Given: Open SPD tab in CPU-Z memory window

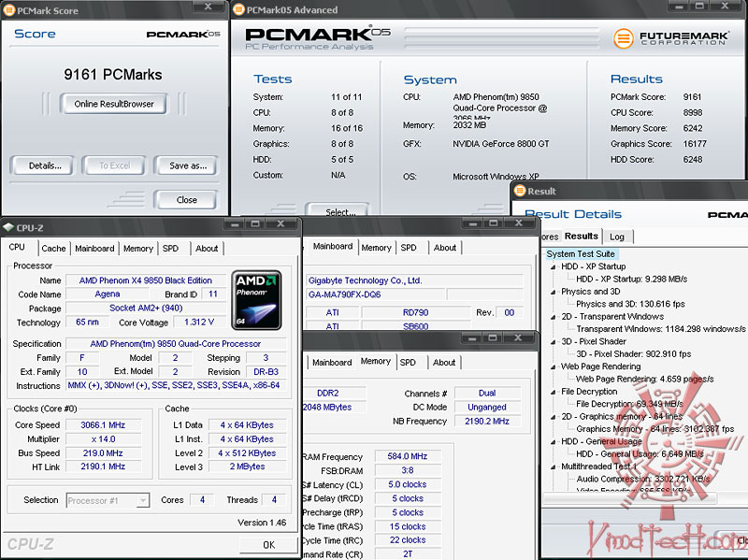Looking at the screenshot, I should (x=408, y=363).
